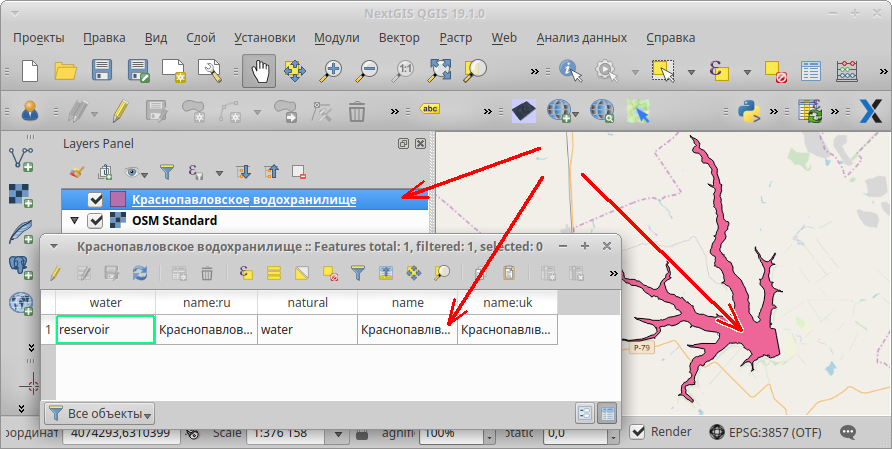Create a new project with the blank page icon

(30, 71)
